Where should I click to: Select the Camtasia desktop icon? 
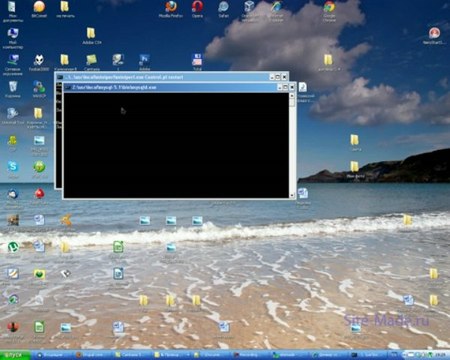tap(91, 60)
